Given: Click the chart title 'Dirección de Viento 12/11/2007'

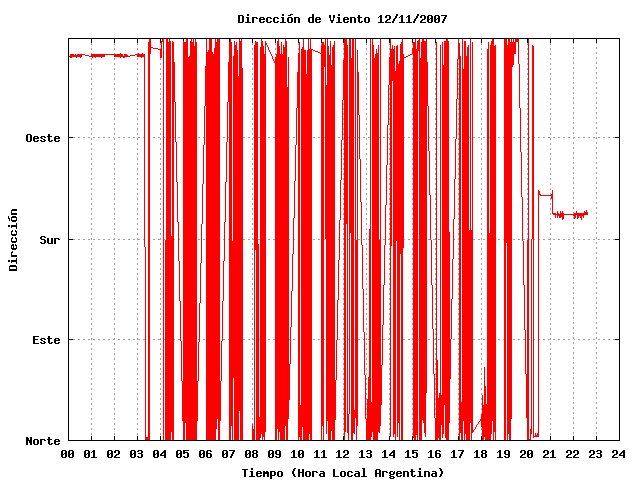Looking at the screenshot, I should 342,19.
